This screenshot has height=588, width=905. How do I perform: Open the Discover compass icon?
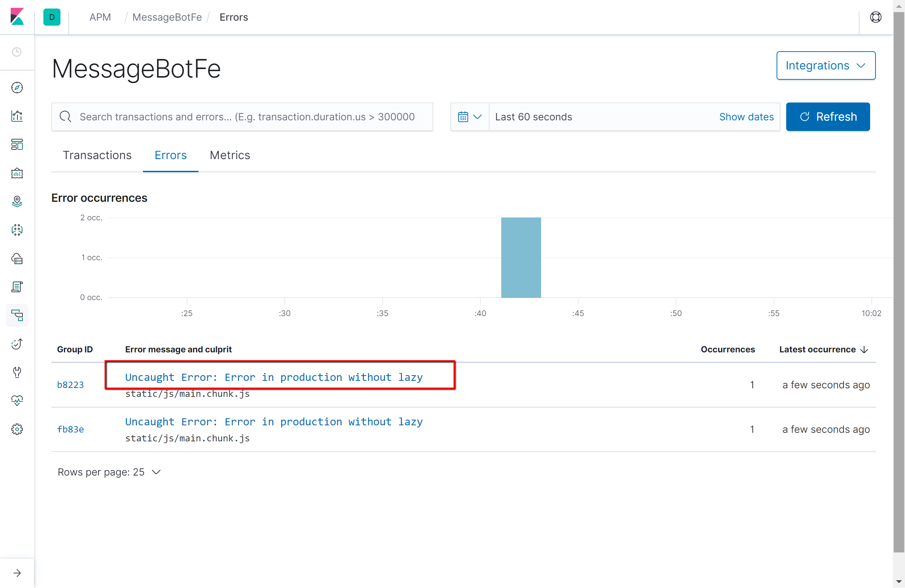[x=17, y=88]
